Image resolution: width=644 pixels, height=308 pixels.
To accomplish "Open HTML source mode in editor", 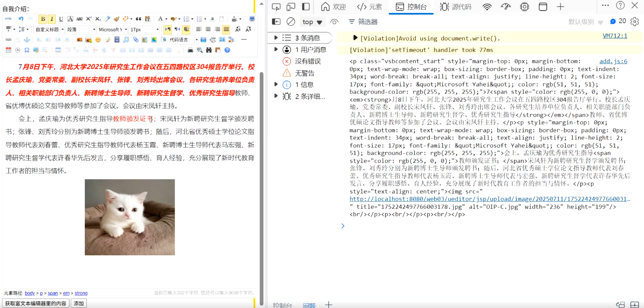I will [8, 19].
